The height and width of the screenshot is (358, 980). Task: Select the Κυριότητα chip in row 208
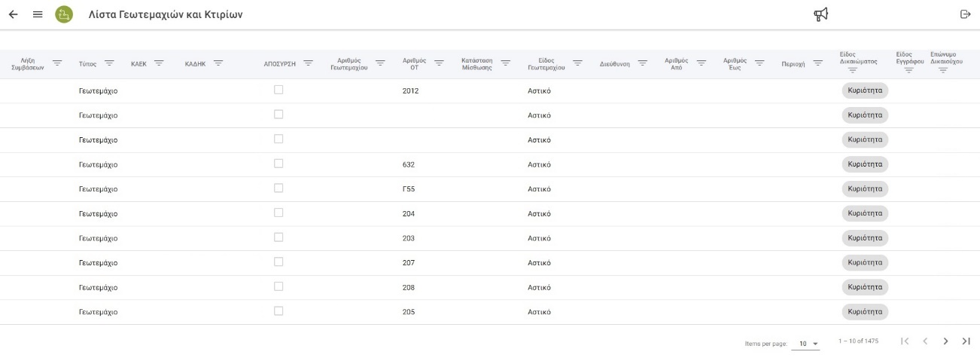pyautogui.click(x=865, y=287)
